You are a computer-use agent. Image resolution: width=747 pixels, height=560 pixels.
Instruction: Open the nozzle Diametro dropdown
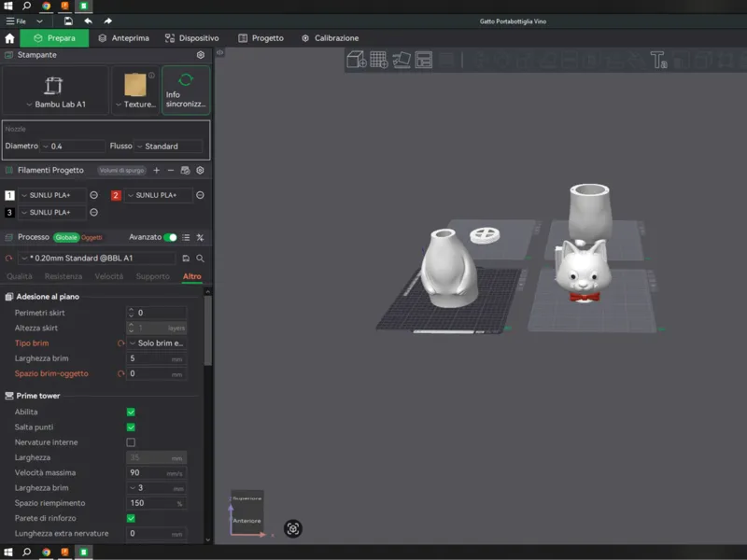73,147
